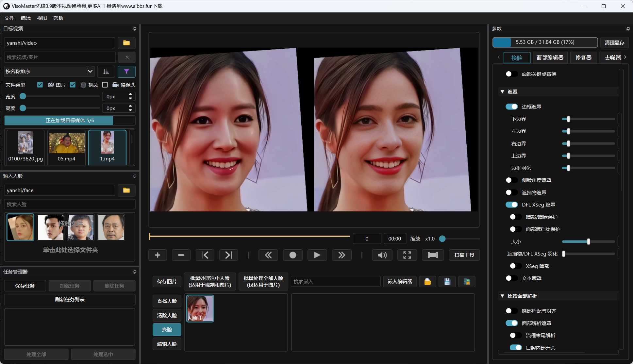Jump to next marker button
633x364 pixels.
pos(228,255)
